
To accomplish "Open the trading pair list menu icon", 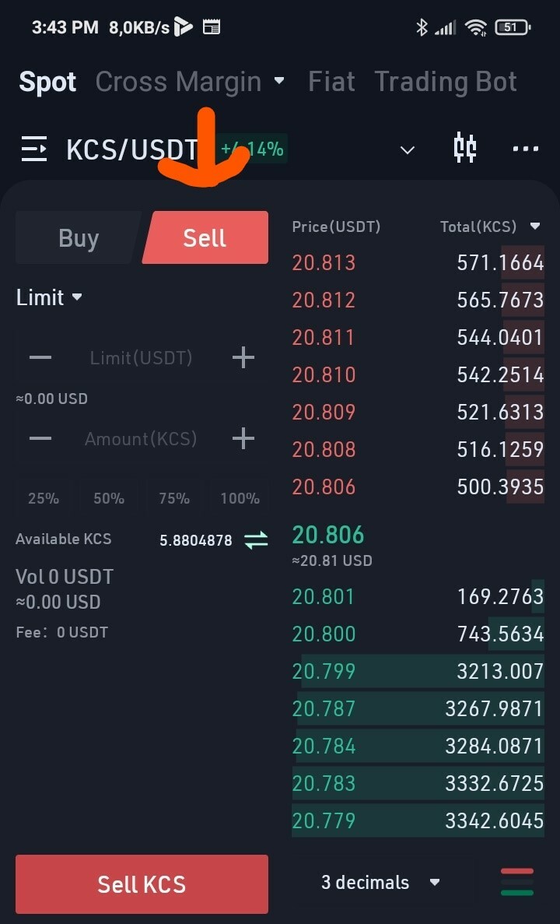I will pos(34,148).
